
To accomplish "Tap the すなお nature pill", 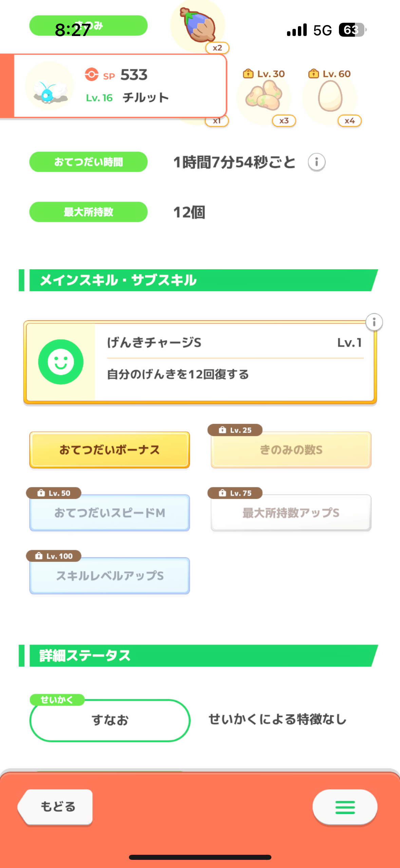I will [x=110, y=720].
